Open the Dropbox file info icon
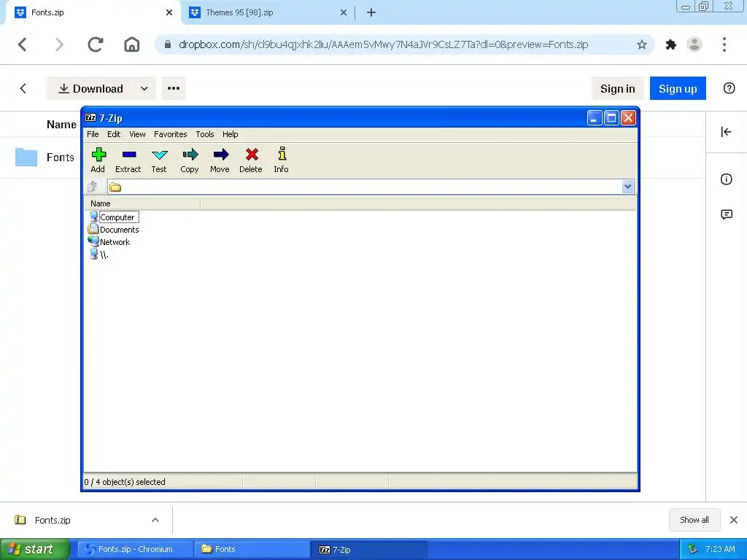Viewport: 747px width, 560px height. click(x=726, y=179)
